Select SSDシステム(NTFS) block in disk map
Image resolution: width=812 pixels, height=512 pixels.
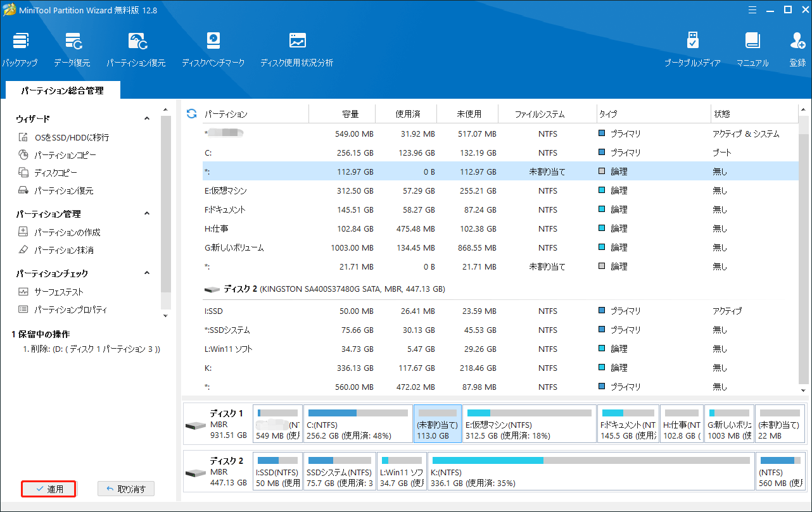[x=339, y=471]
